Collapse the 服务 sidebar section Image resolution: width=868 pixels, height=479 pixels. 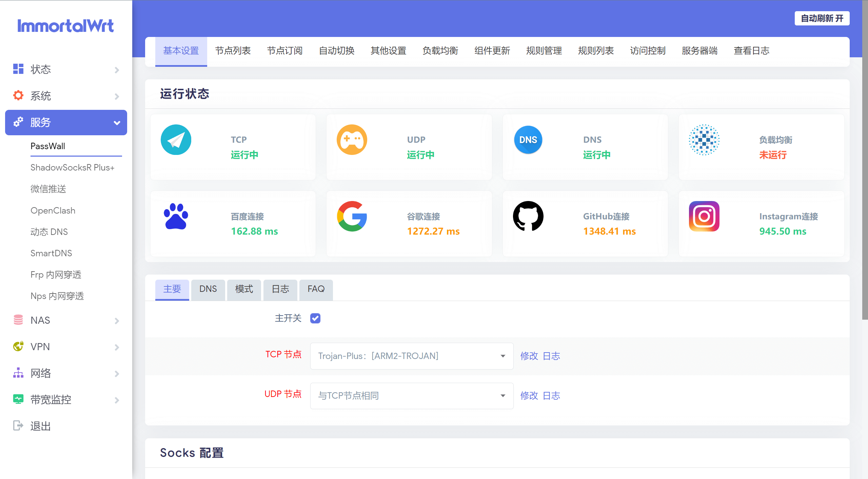(x=66, y=122)
